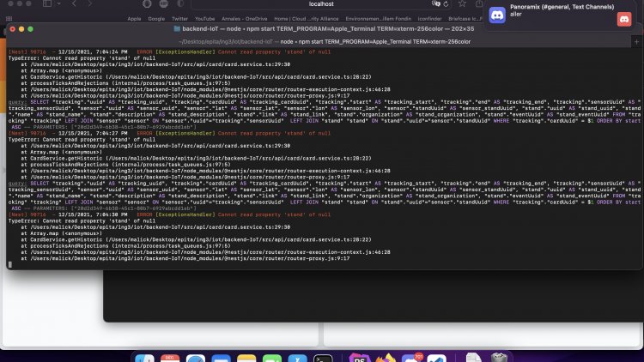Close the Terminal window

click(x=12, y=29)
